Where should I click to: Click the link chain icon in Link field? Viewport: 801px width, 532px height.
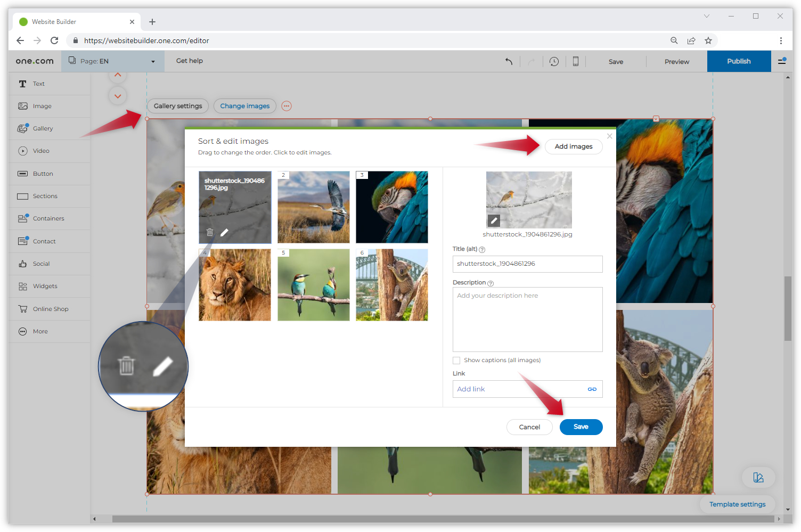[x=592, y=389]
